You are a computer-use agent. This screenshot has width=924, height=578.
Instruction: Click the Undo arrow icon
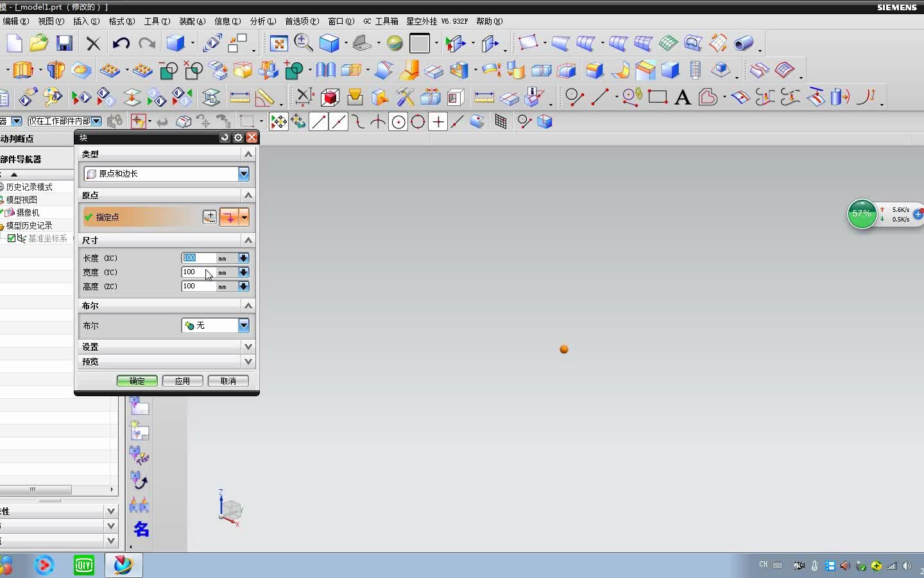click(121, 43)
